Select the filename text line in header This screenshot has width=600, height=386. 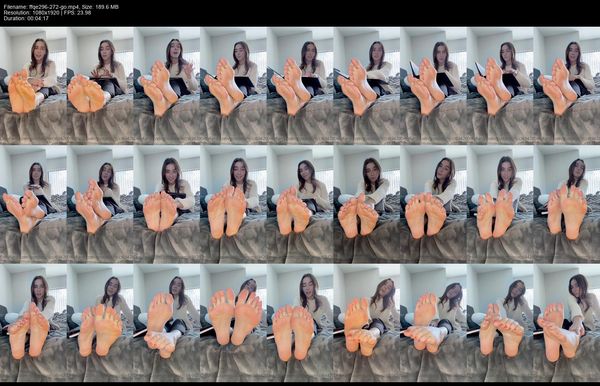61,7
